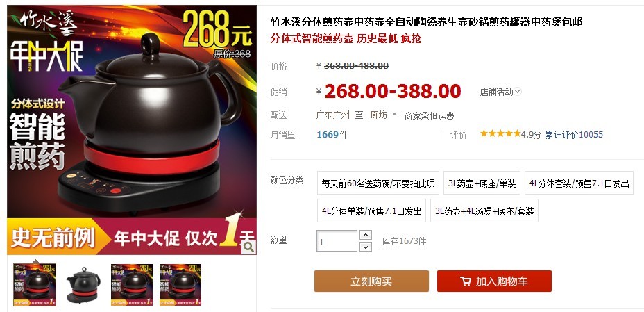This screenshot has height=312, width=644.
Task: Select the third product thumbnail
Action: [132, 285]
